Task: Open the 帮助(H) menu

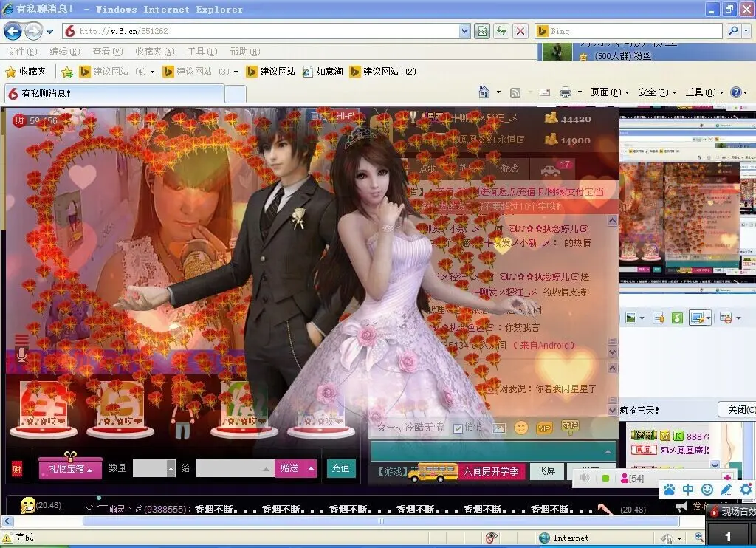Action: [245, 52]
